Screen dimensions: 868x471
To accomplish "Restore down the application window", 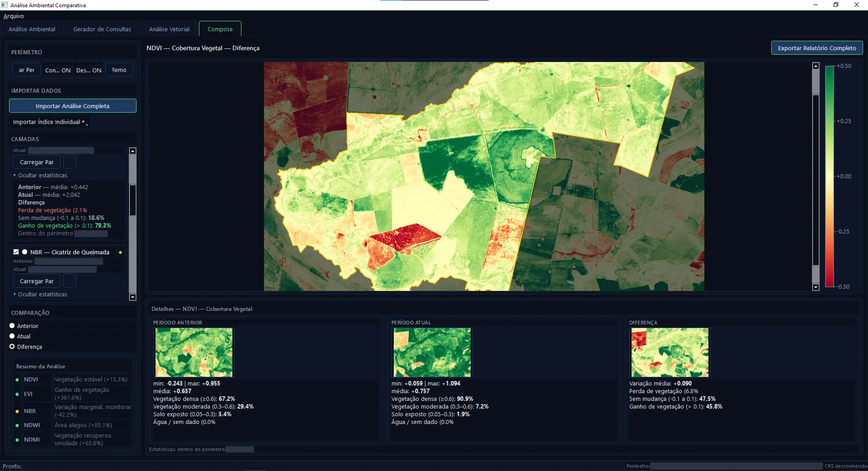I will pos(836,5).
